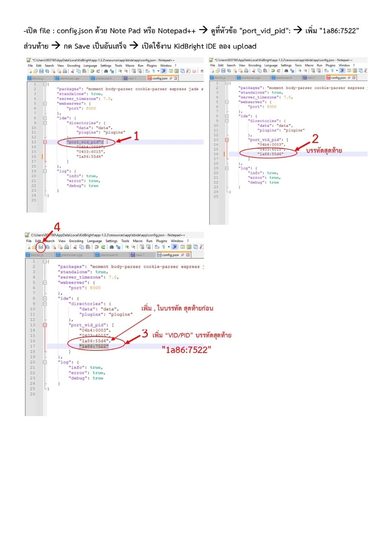The image size is (392, 555).
Task: Click the New file icon in top-left Notepad++ window
Action: pyautogui.click(x=29, y=71)
